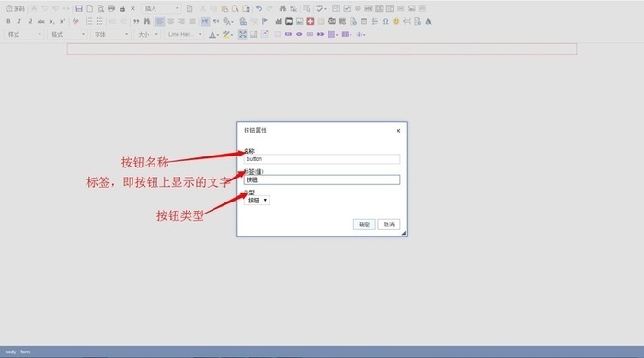Screen dimensions: 644x358
Task: Click the Paste clipboard icon
Action: tap(224, 8)
